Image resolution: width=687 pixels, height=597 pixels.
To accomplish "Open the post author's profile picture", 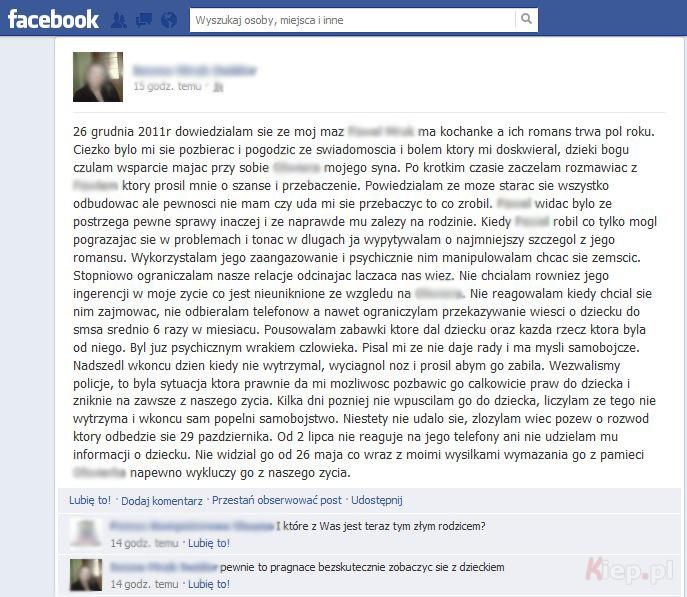I will pyautogui.click(x=98, y=77).
